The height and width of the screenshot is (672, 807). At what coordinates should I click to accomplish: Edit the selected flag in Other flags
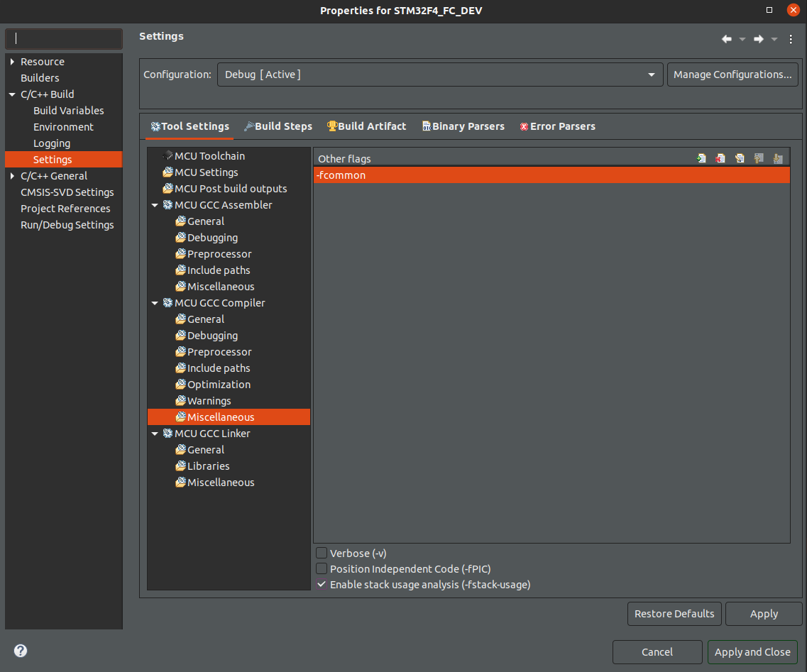[740, 158]
